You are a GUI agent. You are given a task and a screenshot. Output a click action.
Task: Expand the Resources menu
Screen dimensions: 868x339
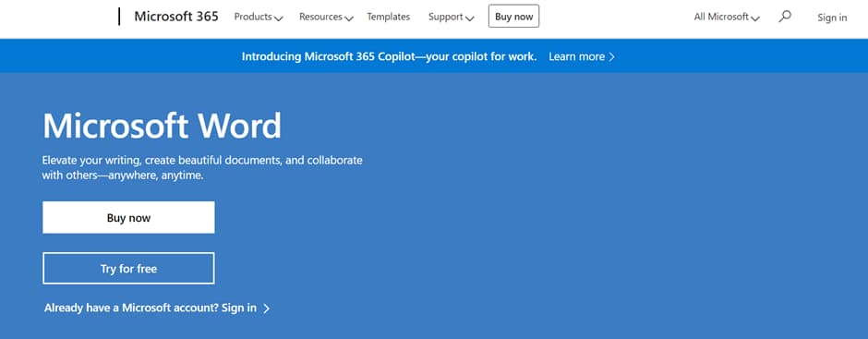click(x=326, y=17)
